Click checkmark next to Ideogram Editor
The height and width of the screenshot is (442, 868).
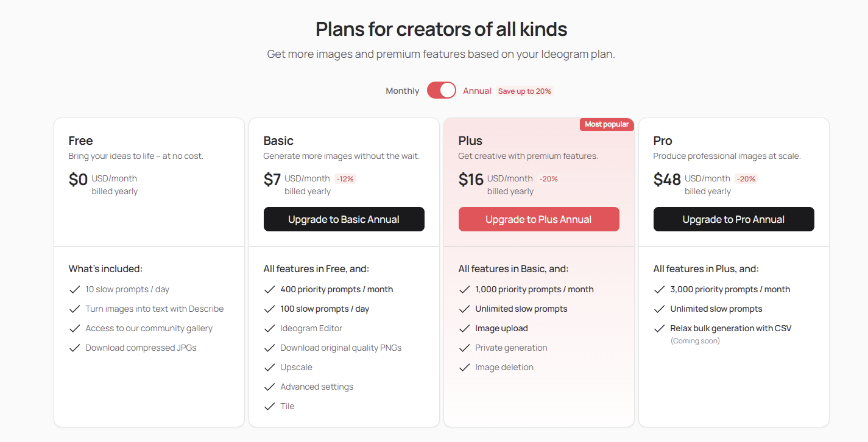(269, 328)
